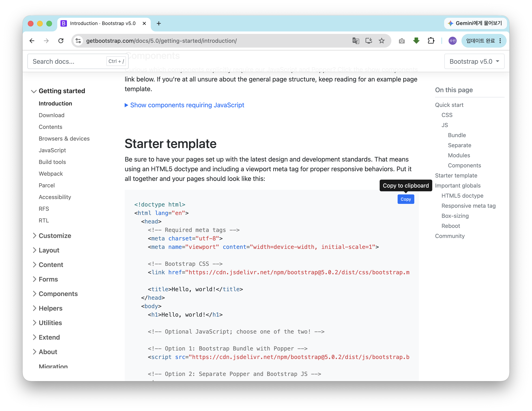
Task: Open the Build tools page
Action: coord(52,162)
